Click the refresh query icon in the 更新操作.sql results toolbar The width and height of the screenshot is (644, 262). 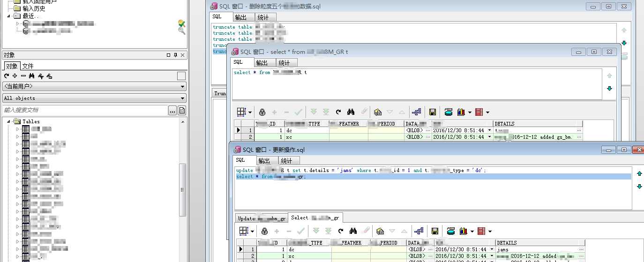[x=341, y=231]
